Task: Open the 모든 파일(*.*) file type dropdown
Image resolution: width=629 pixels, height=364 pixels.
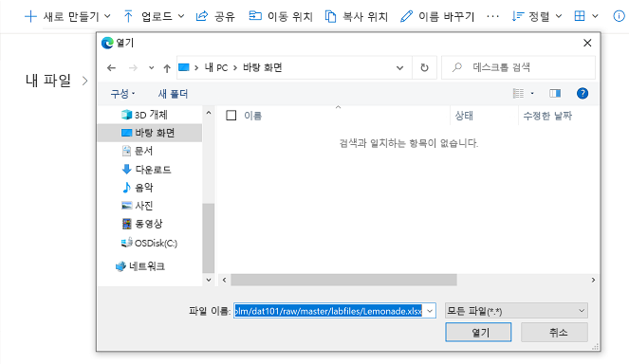Action: pos(516,311)
